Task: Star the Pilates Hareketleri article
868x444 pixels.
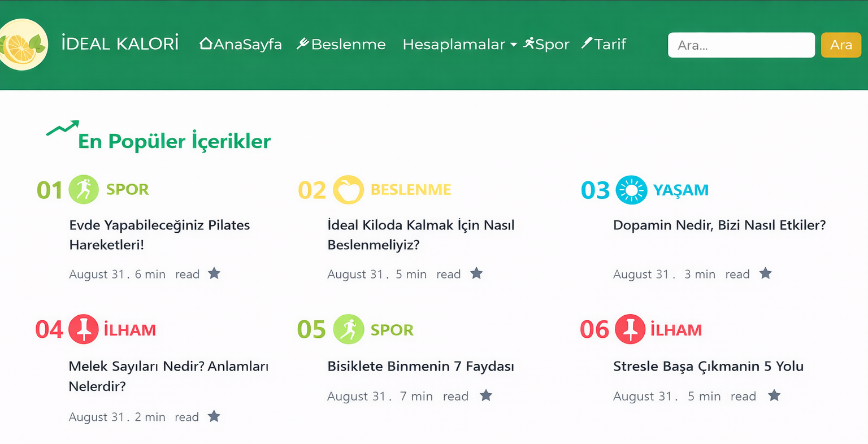Action: point(214,274)
